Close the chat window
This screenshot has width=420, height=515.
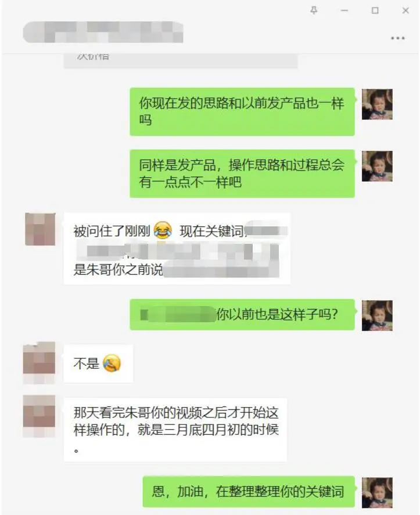coord(405,10)
